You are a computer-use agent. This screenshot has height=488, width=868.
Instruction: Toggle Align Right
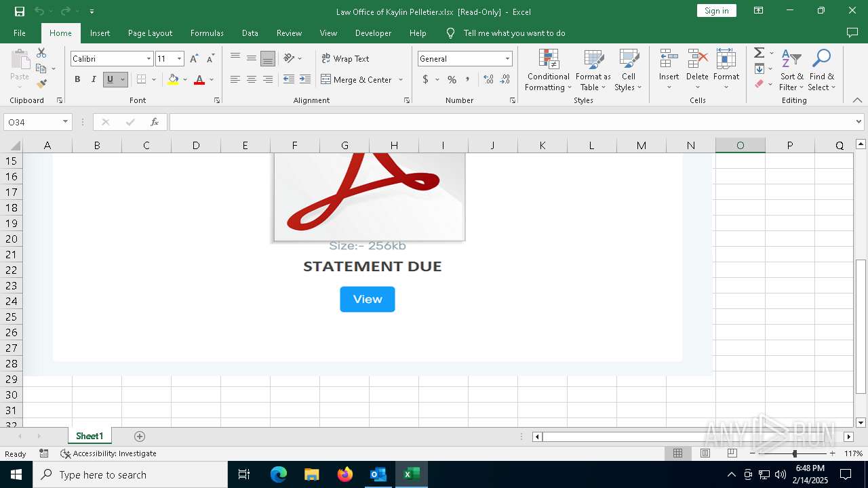268,79
